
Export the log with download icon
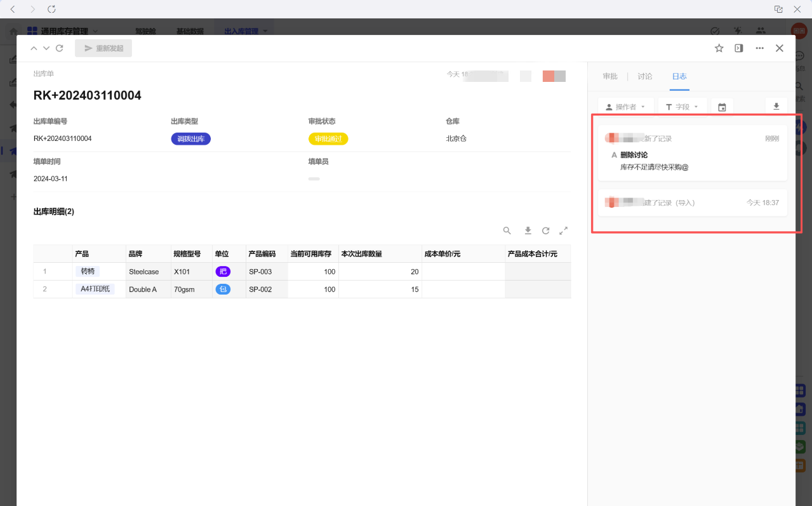click(776, 107)
